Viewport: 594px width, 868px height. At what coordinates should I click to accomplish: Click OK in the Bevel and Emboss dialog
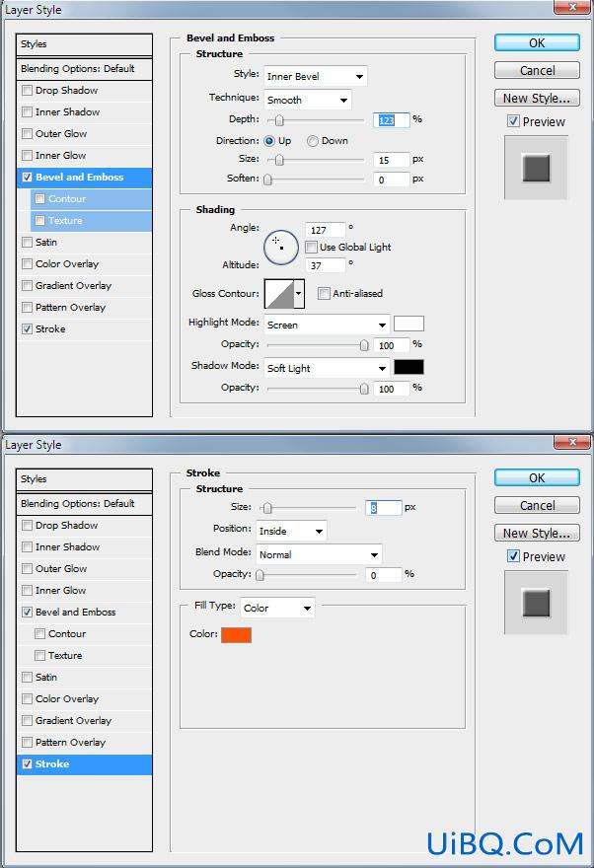[537, 42]
